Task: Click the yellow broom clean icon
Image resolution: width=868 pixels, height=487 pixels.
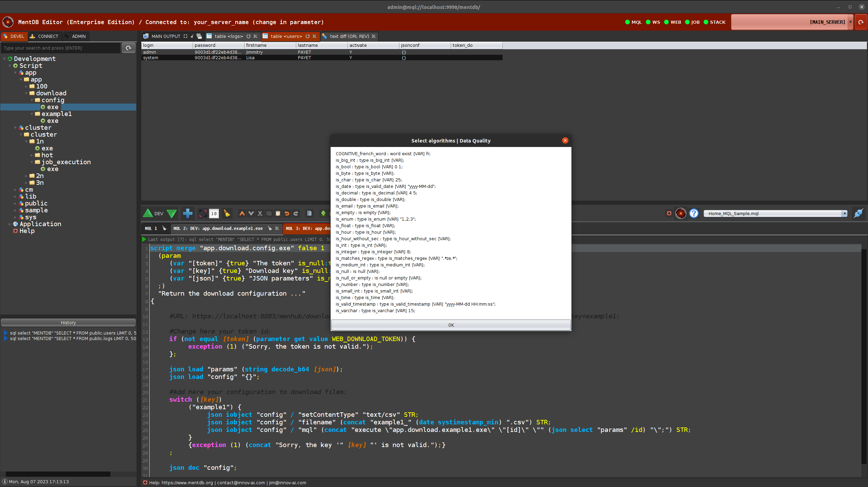Action: pos(227,213)
